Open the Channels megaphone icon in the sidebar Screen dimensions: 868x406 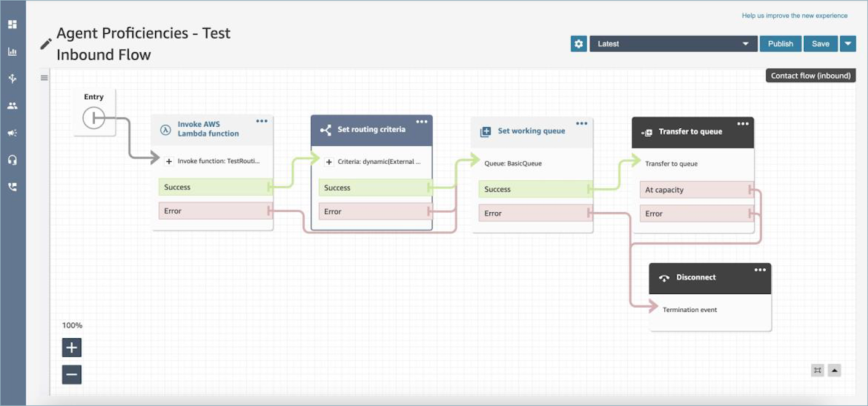click(11, 132)
